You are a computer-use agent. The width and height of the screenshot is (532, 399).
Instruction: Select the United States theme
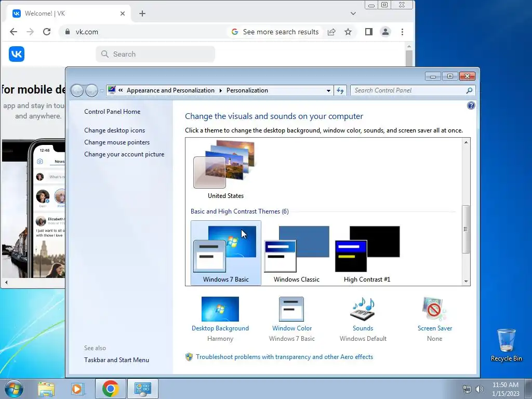tap(225, 169)
